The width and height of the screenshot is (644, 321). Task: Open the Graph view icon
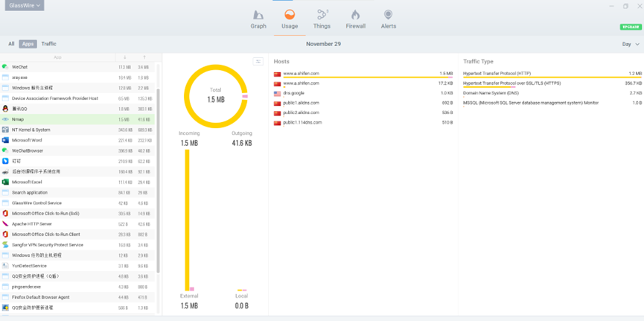click(258, 15)
